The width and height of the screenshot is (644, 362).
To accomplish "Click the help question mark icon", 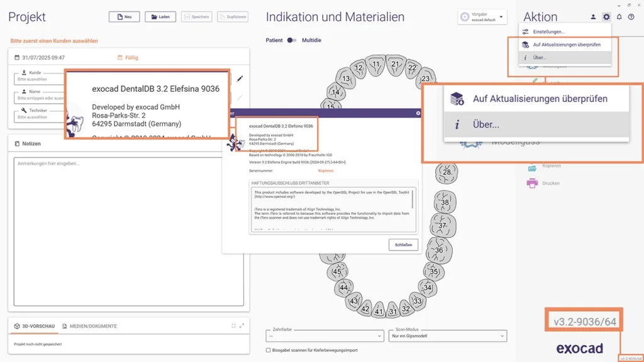I will click(x=631, y=17).
